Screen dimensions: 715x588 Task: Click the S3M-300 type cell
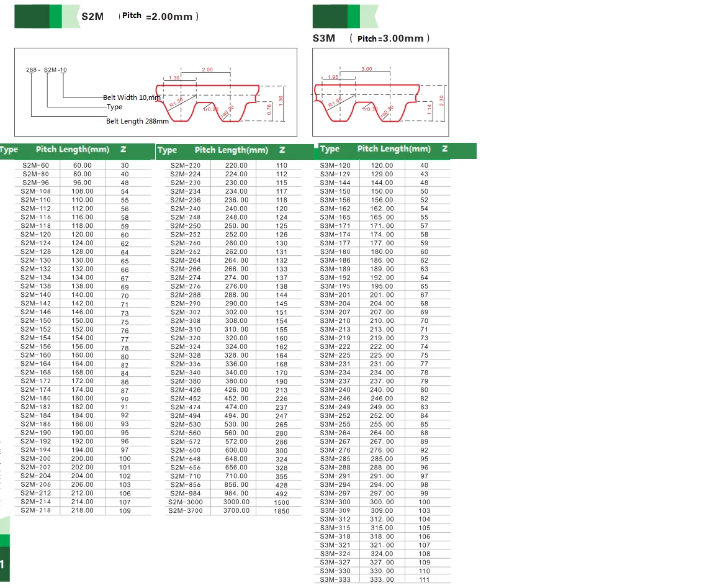[335, 502]
